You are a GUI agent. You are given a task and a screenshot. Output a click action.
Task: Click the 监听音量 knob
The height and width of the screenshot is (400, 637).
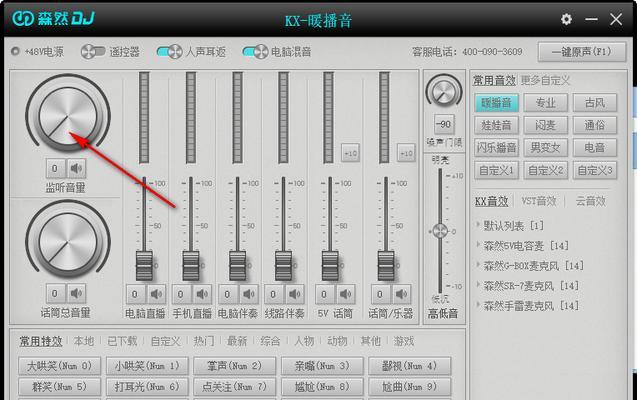point(68,116)
